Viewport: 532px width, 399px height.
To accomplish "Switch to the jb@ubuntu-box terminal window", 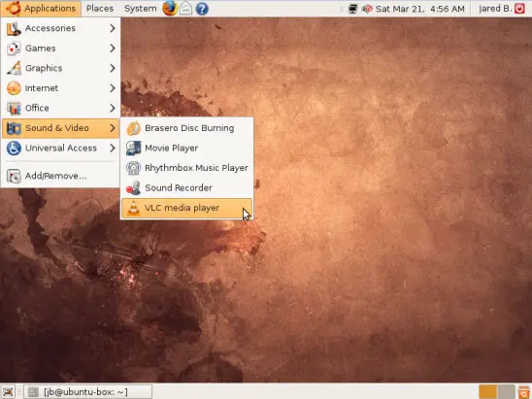I will [88, 392].
